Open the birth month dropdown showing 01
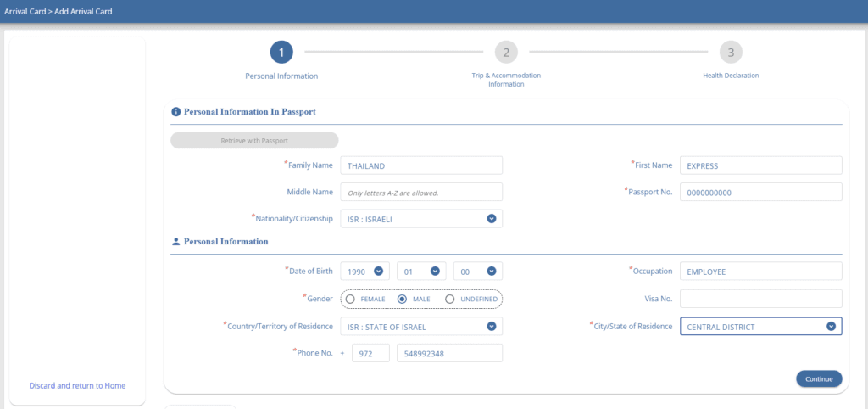Image resolution: width=868 pixels, height=409 pixels. 435,272
